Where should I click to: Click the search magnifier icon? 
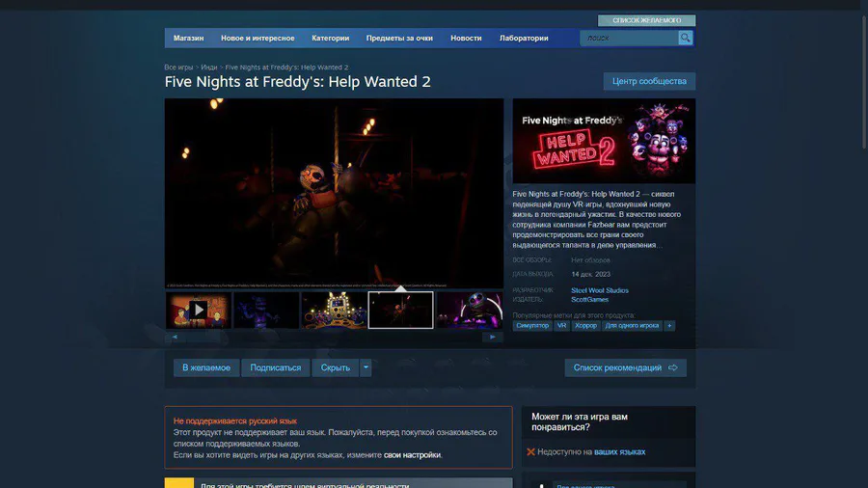click(x=686, y=38)
